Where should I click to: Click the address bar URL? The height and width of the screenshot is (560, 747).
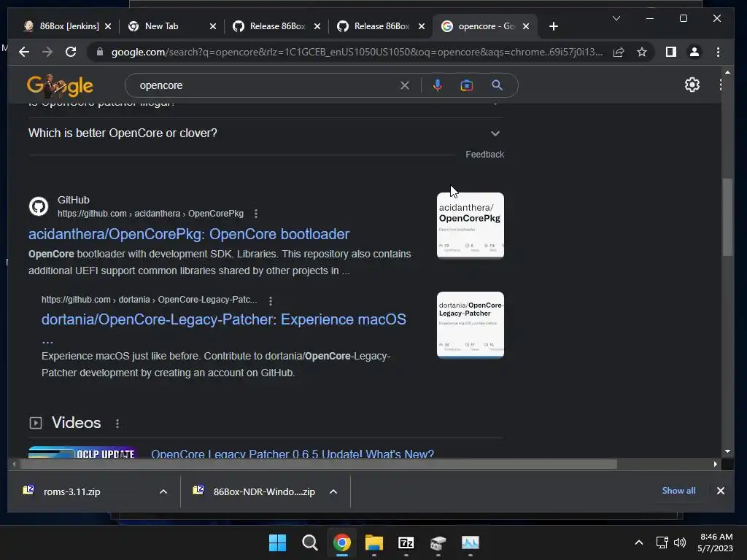(x=356, y=52)
